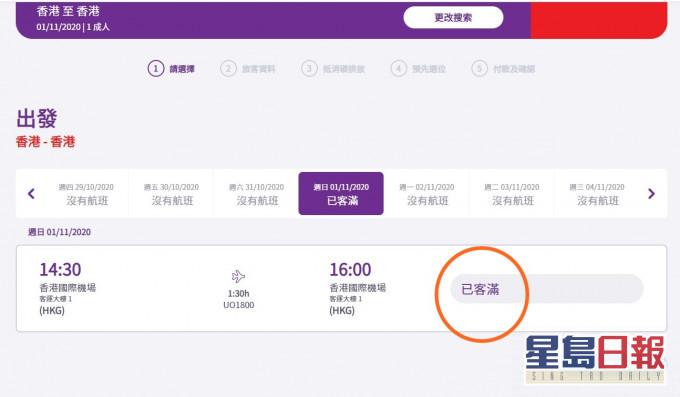Select step 3 circle icon
This screenshot has width=680, height=397.
[309, 69]
